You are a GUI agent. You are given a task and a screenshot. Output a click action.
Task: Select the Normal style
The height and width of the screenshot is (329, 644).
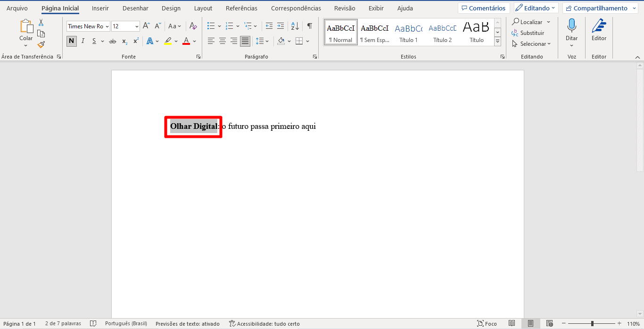point(340,32)
